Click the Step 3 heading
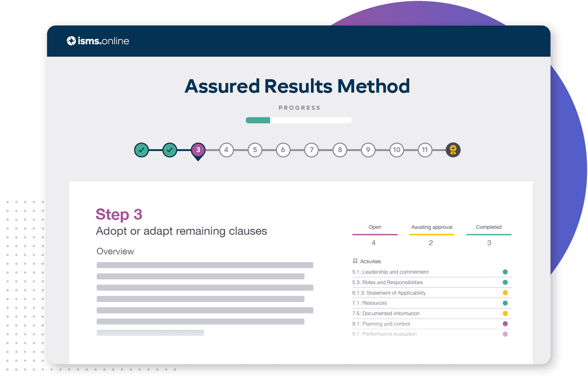Image resolution: width=588 pixels, height=376 pixels. tap(119, 215)
